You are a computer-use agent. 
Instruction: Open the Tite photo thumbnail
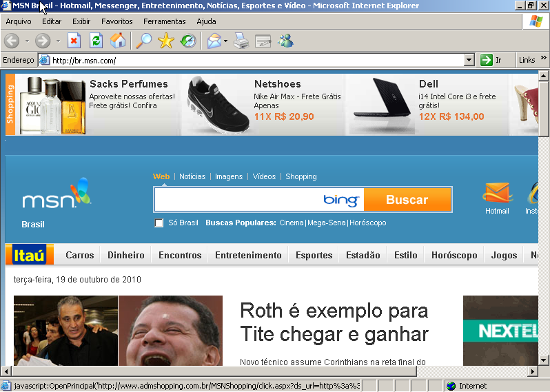(x=65, y=331)
